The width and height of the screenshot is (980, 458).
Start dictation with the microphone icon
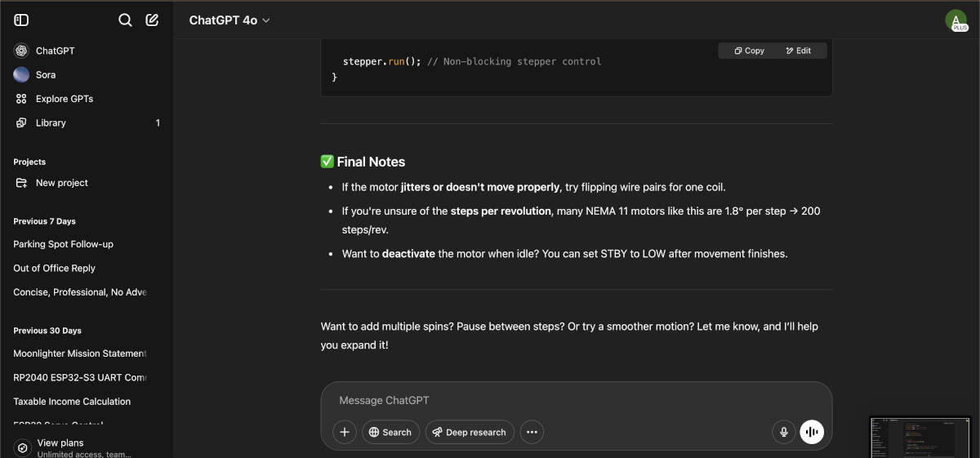[x=783, y=432]
